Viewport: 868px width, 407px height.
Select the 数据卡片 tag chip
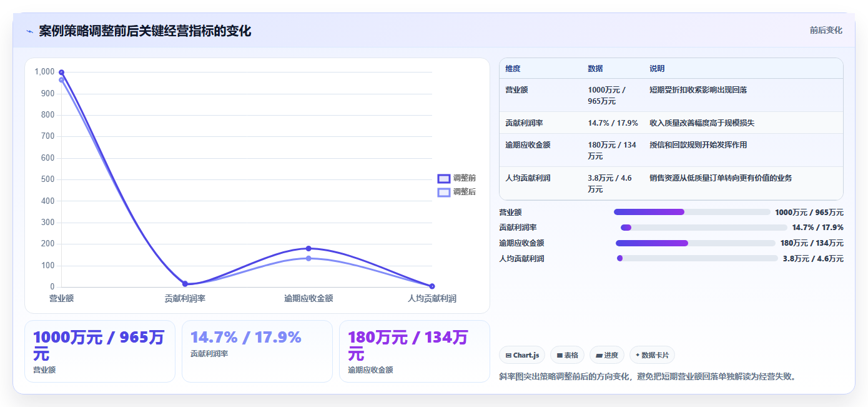[652, 355]
